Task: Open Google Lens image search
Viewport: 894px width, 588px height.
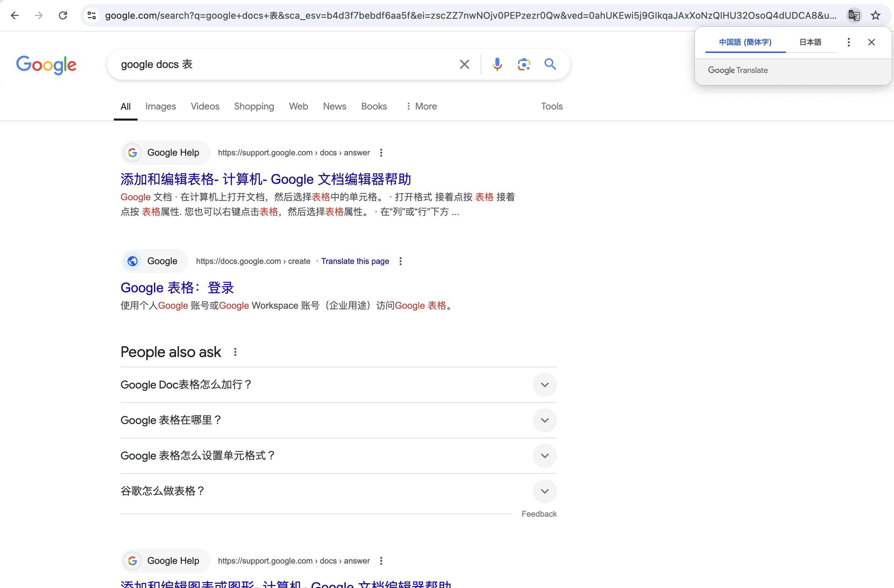Action: click(523, 64)
